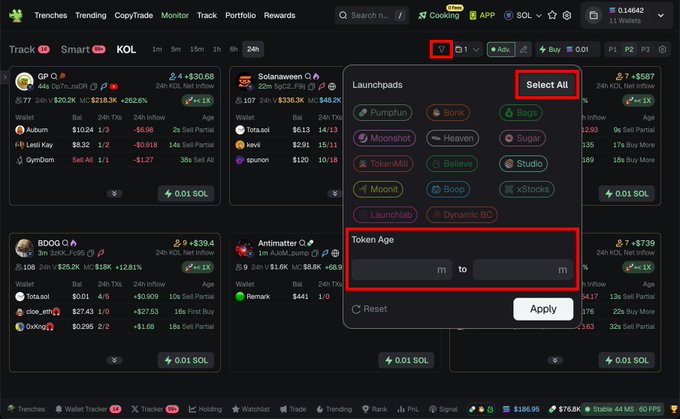Viewport: 680px width, 419px height.
Task: Toggle the Adv. mode switch
Action: (x=501, y=49)
